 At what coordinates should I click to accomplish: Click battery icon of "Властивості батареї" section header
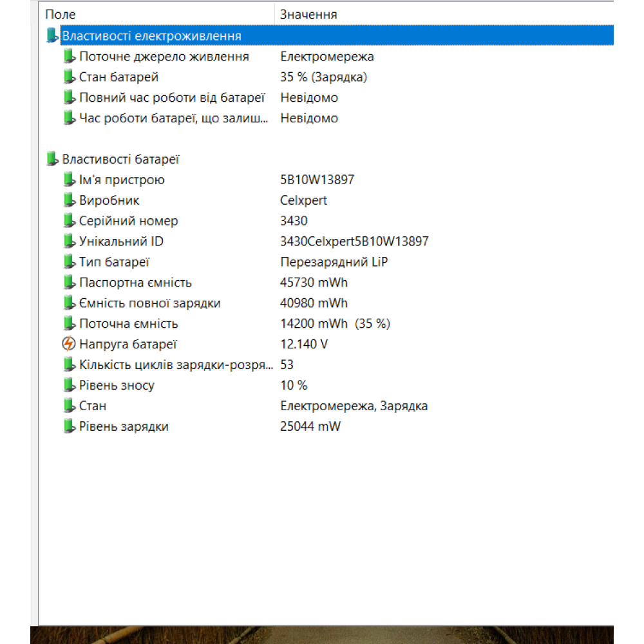click(53, 158)
